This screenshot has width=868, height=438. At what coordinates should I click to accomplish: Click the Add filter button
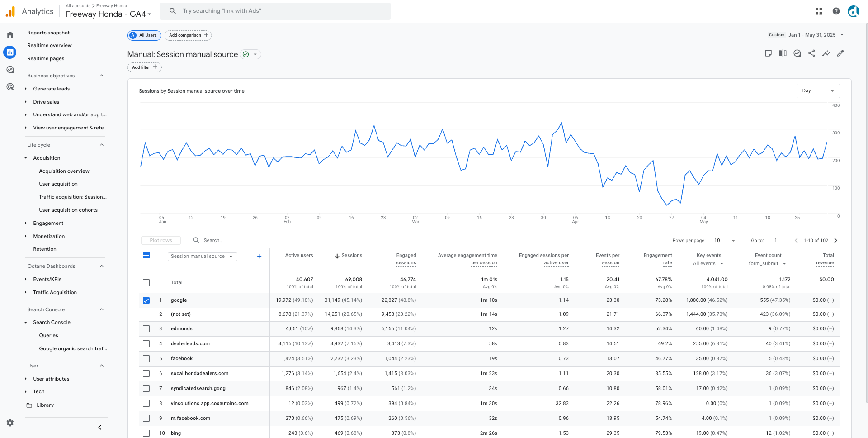tap(144, 67)
